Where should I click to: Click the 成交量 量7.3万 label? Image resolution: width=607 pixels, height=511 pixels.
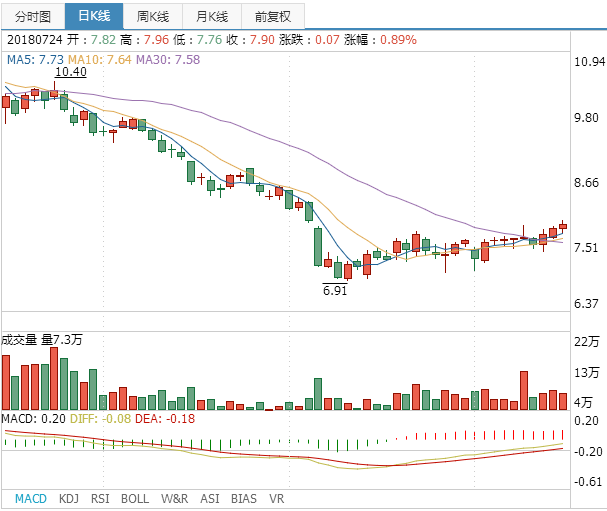pyautogui.click(x=42, y=340)
